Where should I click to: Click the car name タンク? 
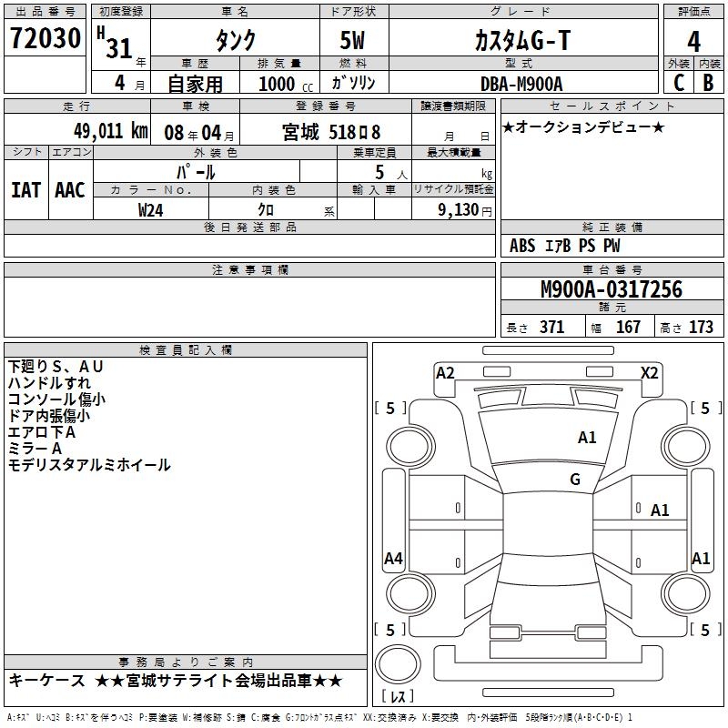[236, 40]
